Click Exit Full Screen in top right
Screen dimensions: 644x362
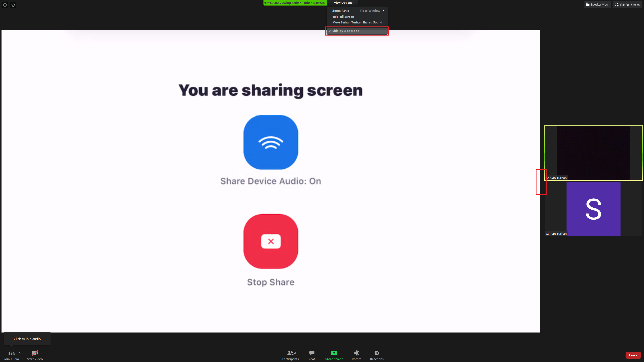(627, 5)
